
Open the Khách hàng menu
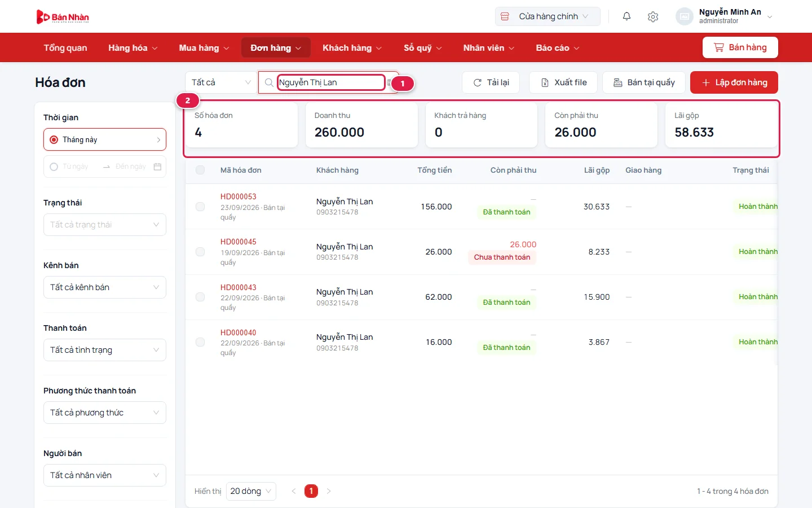(352, 48)
